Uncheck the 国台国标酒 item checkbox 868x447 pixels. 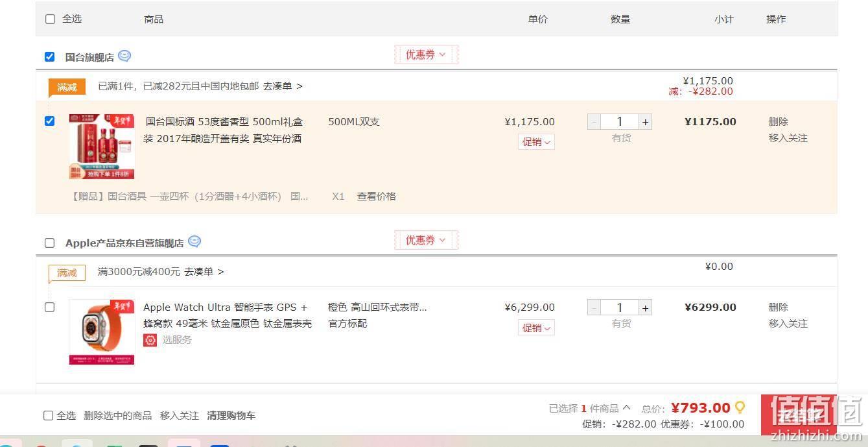coord(49,121)
